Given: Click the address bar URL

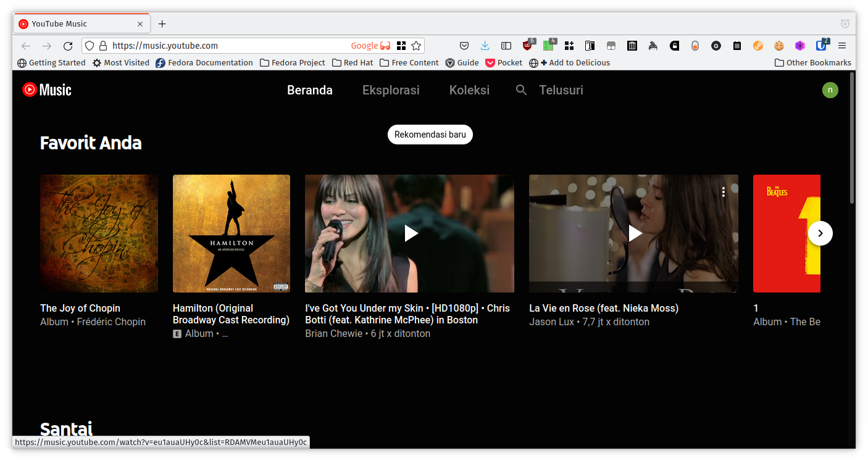Looking at the screenshot, I should [x=165, y=46].
